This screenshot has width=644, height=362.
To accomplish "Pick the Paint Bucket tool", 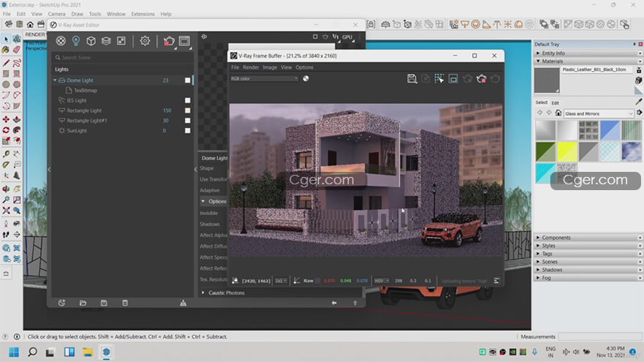I will pyautogui.click(x=6, y=50).
